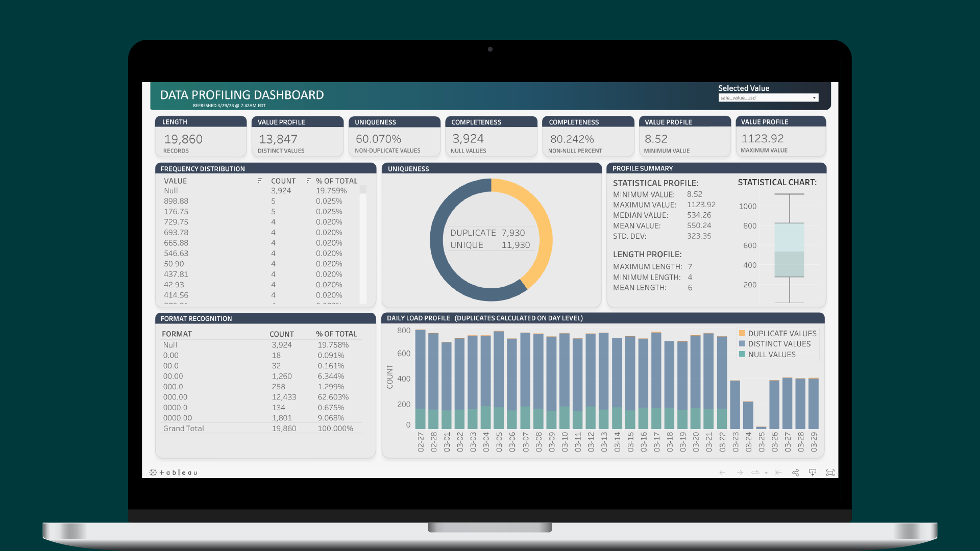Click the STD. DEV 323.35 entry
Viewport: 980px width, 551px height.
[x=662, y=236]
